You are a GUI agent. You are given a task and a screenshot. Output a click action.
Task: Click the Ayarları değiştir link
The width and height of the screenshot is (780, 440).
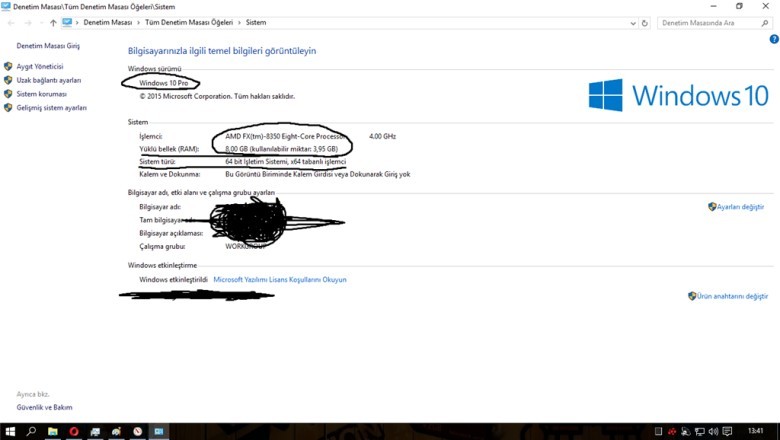tap(740, 207)
